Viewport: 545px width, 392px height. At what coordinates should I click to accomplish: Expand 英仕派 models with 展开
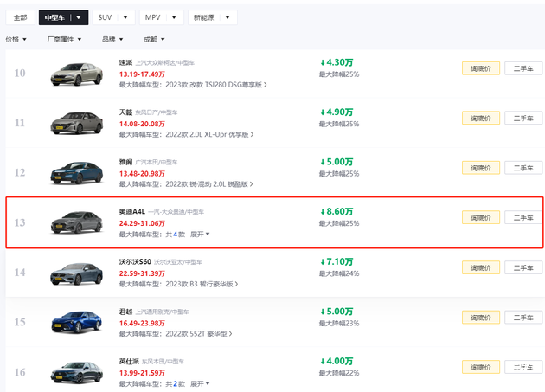[x=199, y=383]
